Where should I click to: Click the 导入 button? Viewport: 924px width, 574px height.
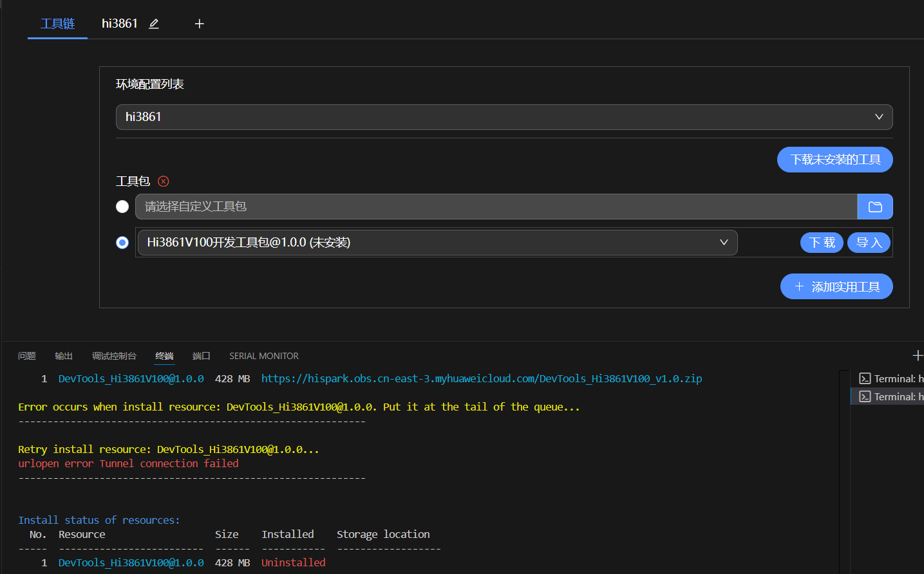click(869, 243)
